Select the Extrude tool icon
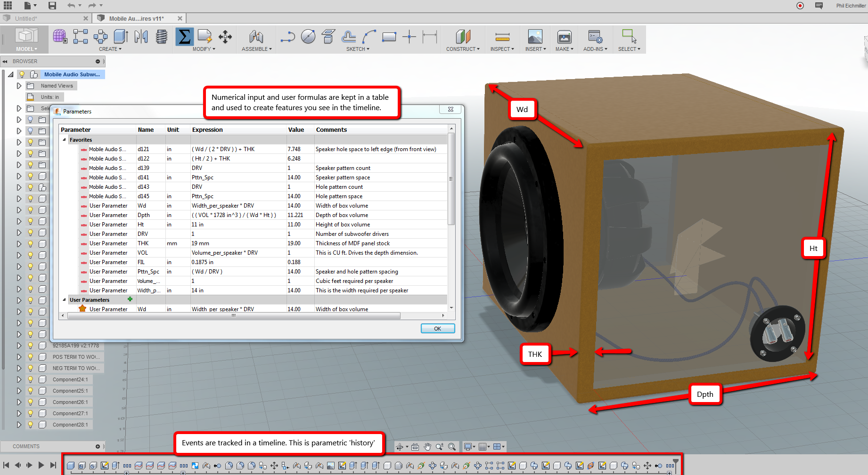This screenshot has height=475, width=868. pos(121,36)
